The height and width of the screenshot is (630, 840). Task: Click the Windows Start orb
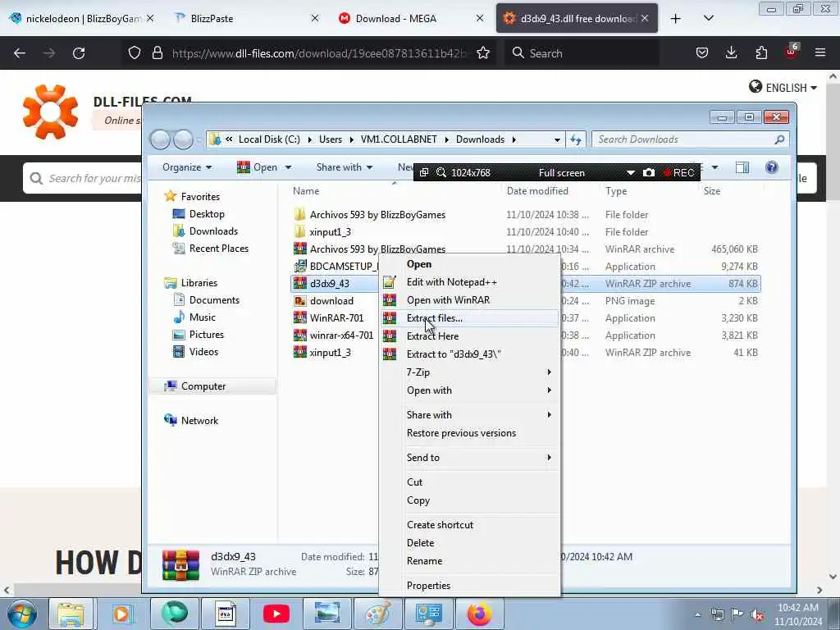point(22,614)
